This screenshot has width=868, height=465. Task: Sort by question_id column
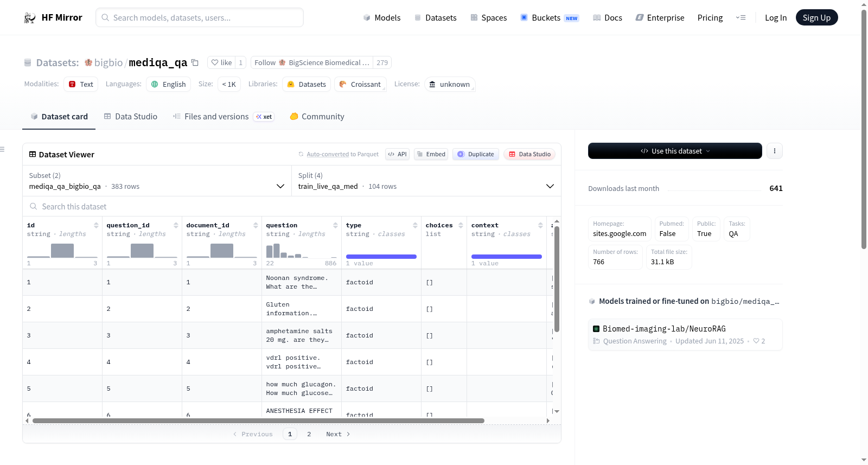(176, 225)
